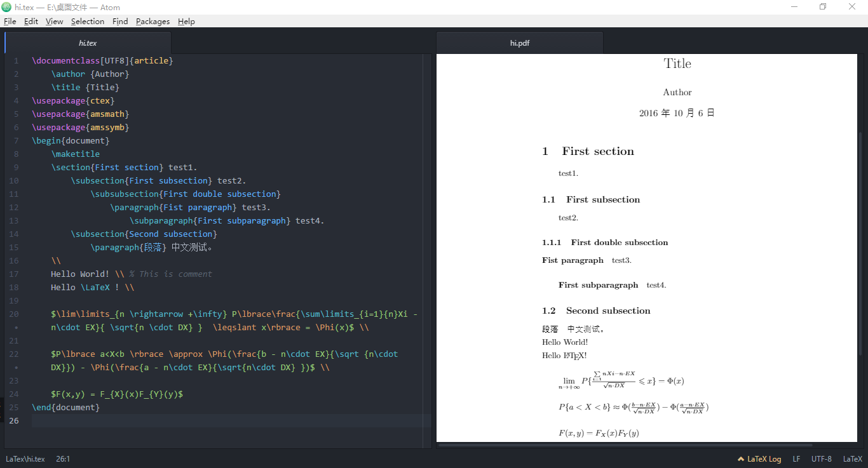Click \subsection{Second subsection} in the editor
868x468 pixels.
coord(144,234)
